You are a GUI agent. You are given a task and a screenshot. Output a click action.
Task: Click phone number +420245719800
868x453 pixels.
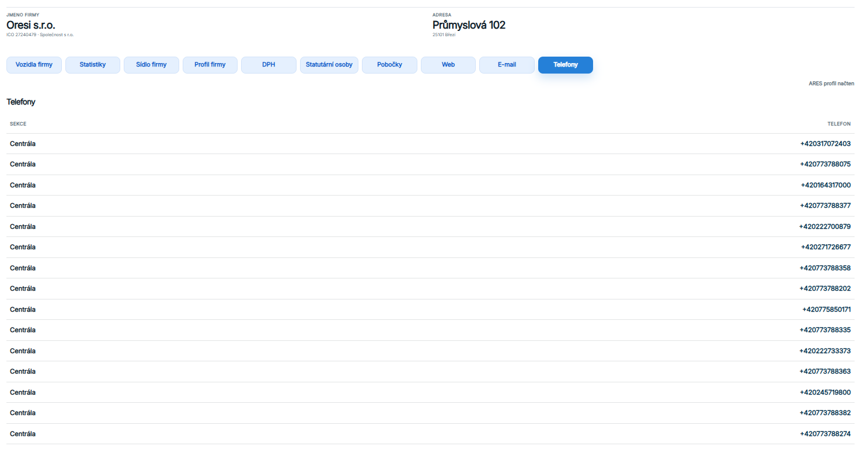tap(825, 392)
